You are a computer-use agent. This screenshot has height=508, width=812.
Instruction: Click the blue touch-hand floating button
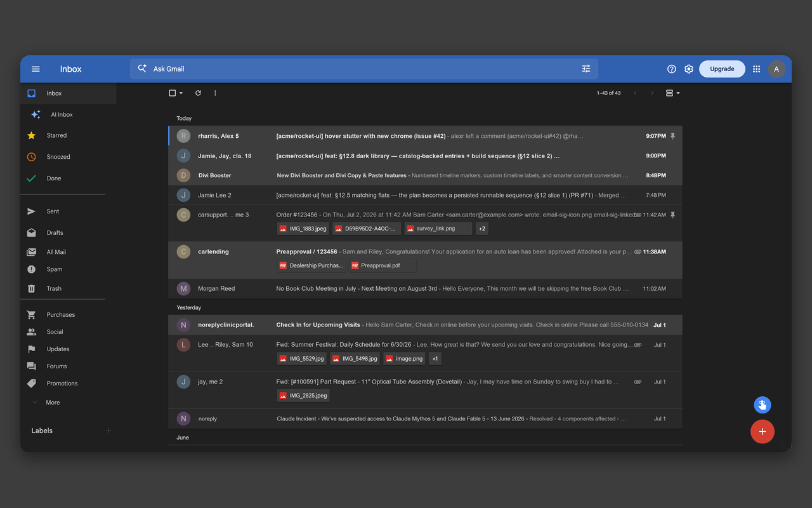point(762,404)
